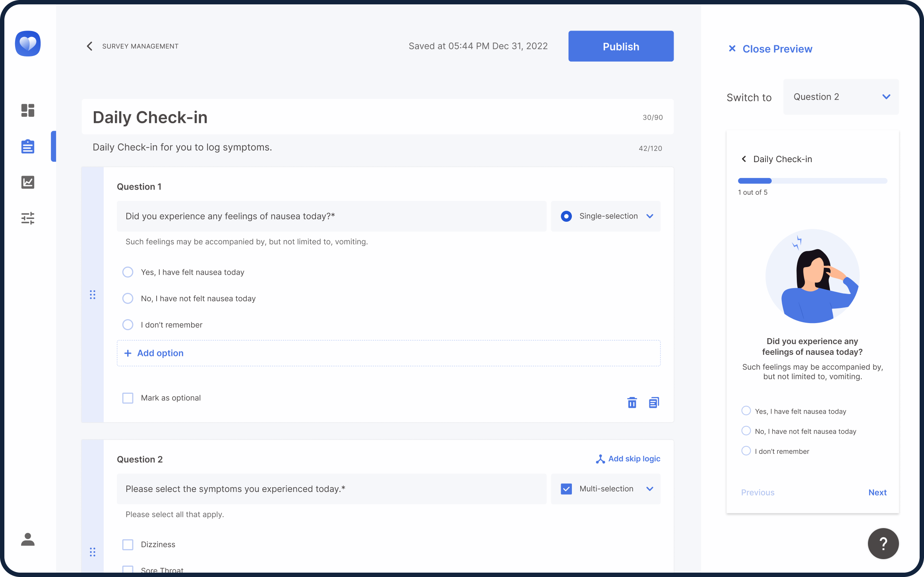The height and width of the screenshot is (577, 924).
Task: Delete Question 1 with trash icon
Action: pyautogui.click(x=632, y=403)
